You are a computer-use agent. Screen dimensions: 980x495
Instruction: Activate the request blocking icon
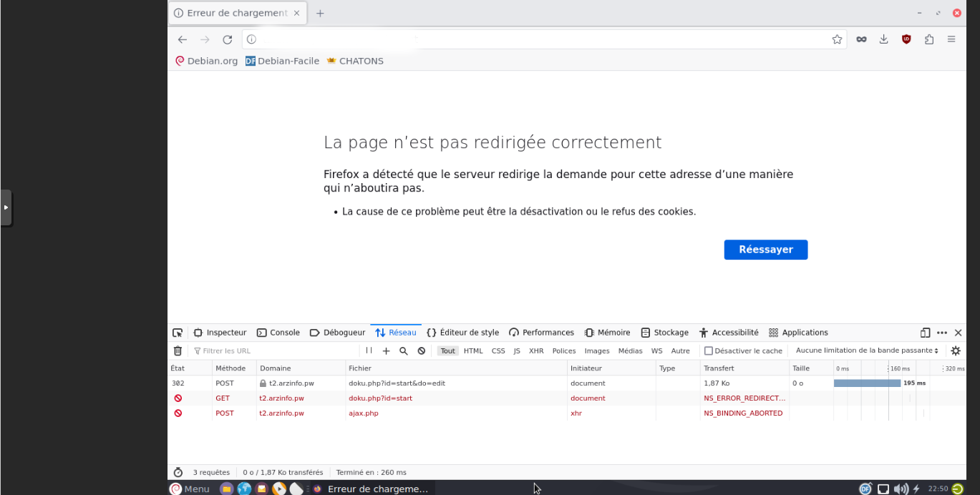(x=421, y=351)
